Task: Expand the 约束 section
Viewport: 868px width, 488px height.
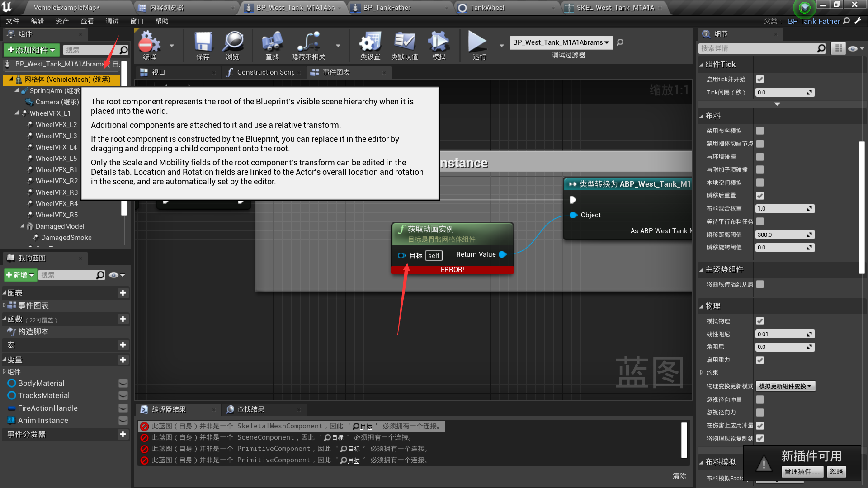Action: 702,373
